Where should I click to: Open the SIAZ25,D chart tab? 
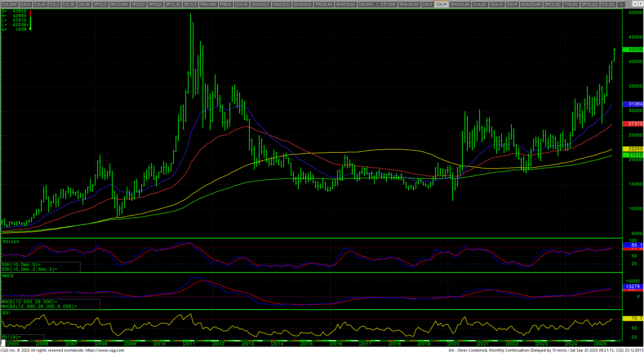282,4
